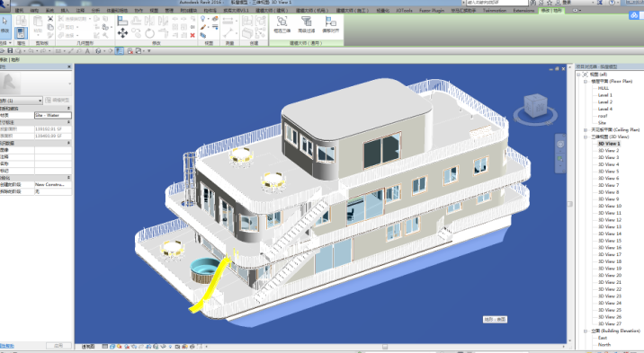Screen dimensions: 644x353
Task: Collapse the first Properties section header arrow
Action: click(x=68, y=109)
